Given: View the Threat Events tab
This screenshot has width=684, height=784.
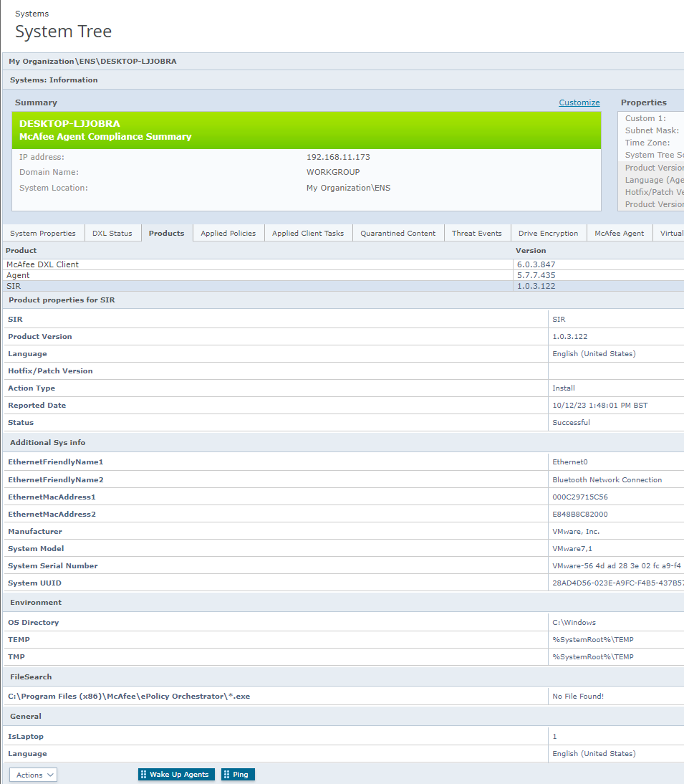Looking at the screenshot, I should point(477,234).
